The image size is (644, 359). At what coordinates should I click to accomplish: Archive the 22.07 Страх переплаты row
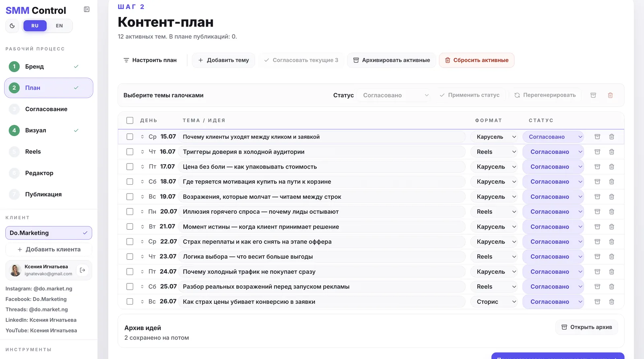[x=597, y=241]
